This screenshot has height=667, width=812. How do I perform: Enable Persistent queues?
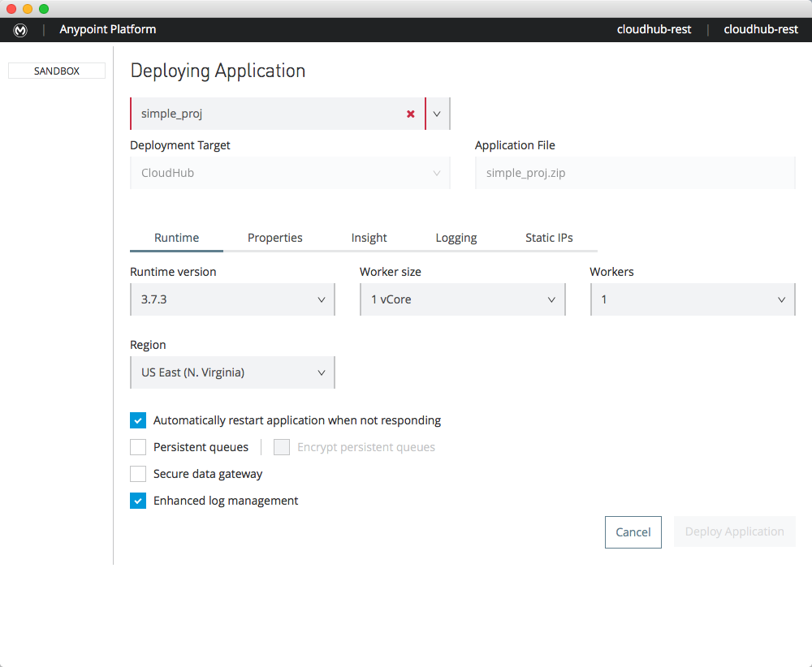pos(138,447)
